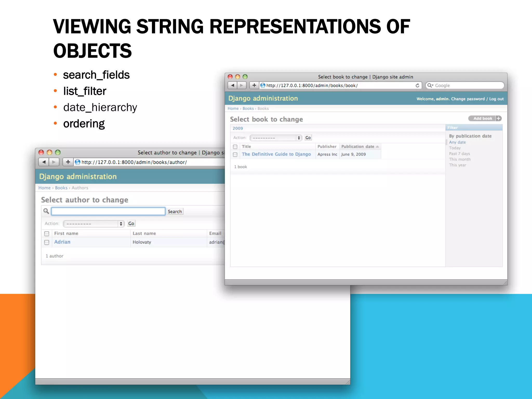Click the sort arrow next to Publication date
The width and height of the screenshot is (532, 399).
(x=377, y=147)
